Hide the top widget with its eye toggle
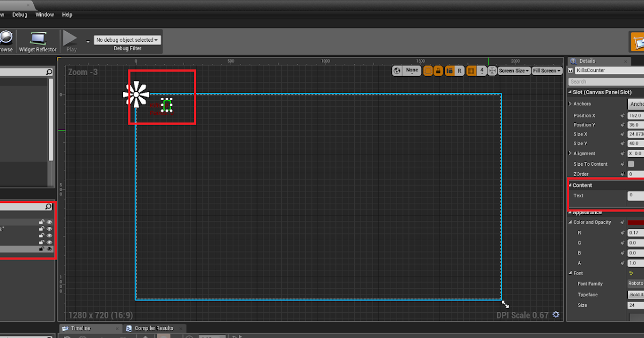Image resolution: width=644 pixels, height=338 pixels. (x=49, y=222)
